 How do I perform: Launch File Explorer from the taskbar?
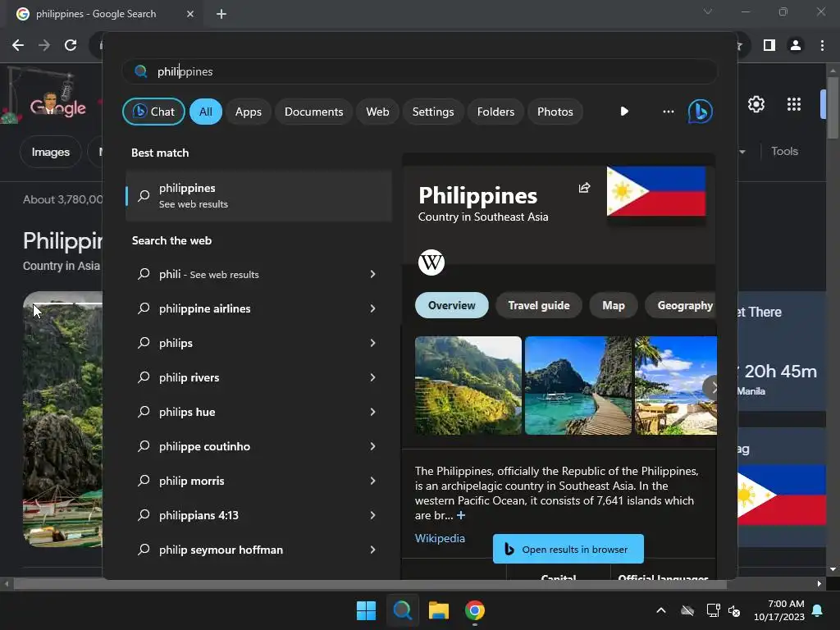438,610
